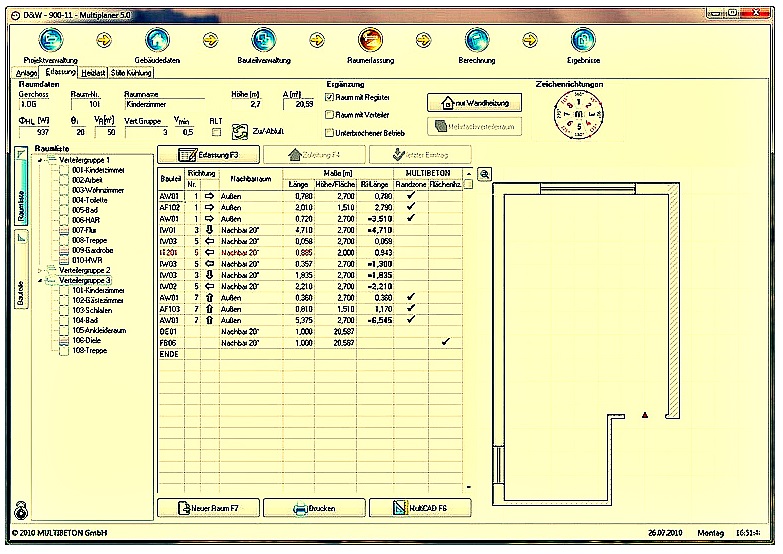Open the Projektverwaltung module icon
The width and height of the screenshot is (783, 554).
[x=50, y=40]
